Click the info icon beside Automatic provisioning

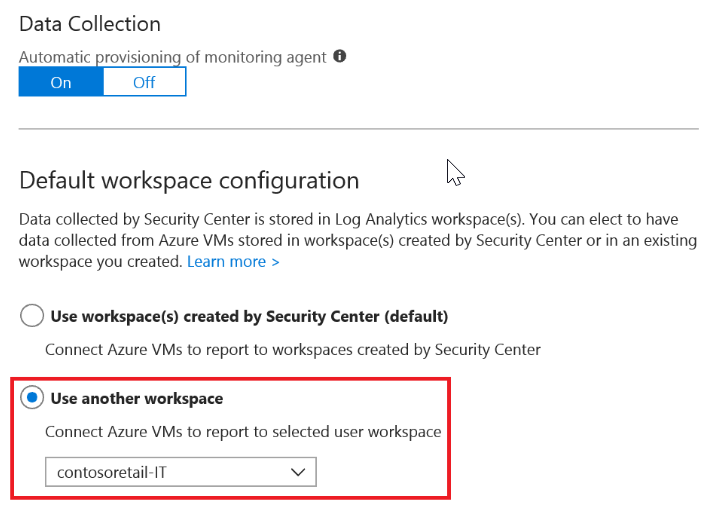pos(340,57)
